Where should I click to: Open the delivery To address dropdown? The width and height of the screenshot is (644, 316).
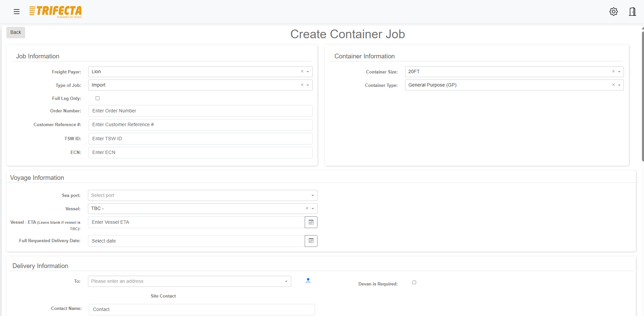[189, 281]
